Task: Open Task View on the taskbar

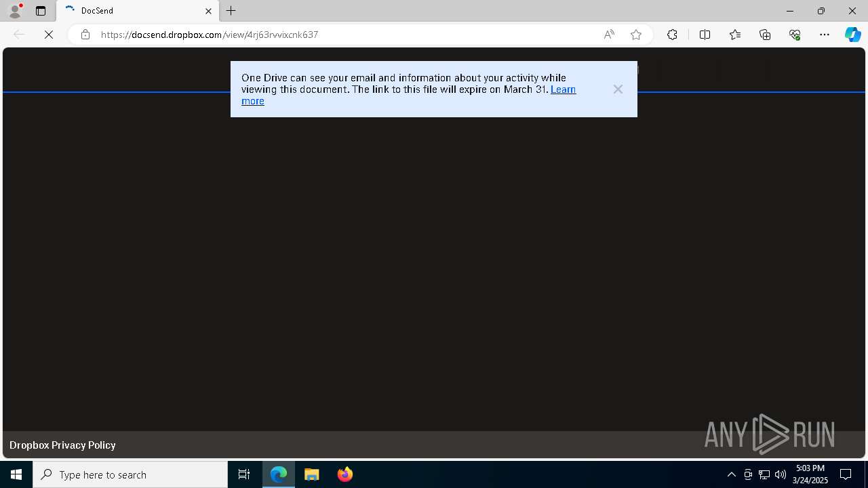Action: pyautogui.click(x=244, y=474)
